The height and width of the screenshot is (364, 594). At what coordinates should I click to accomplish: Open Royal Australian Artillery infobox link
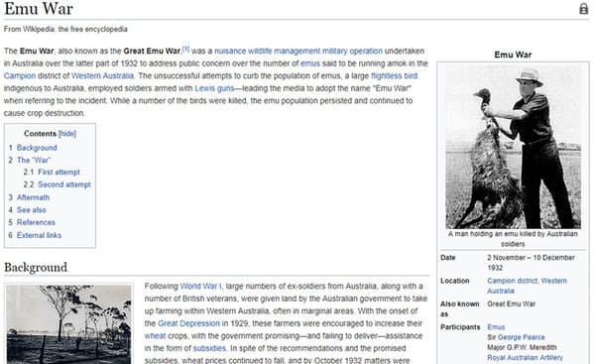(x=525, y=358)
